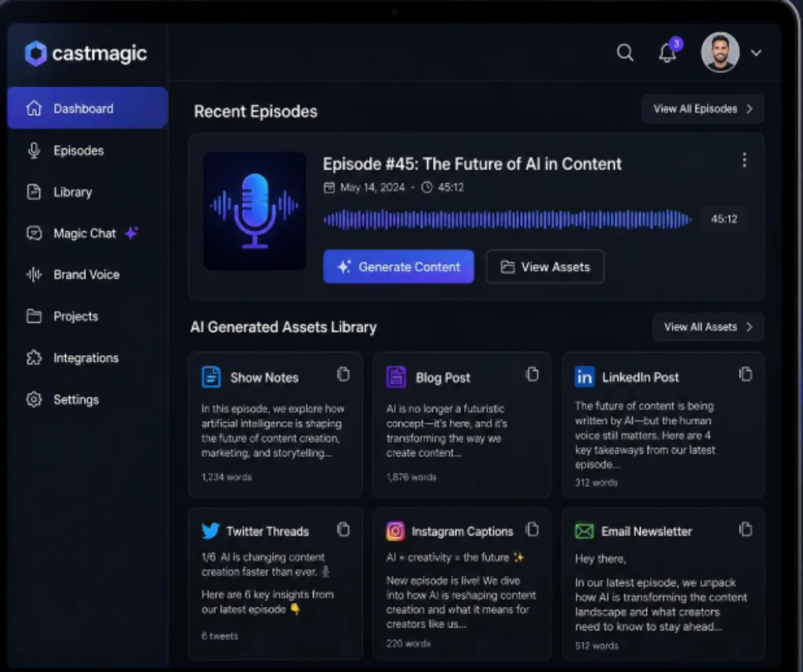Open Settings in sidebar
Image resolution: width=803 pixels, height=672 pixels.
88,399
